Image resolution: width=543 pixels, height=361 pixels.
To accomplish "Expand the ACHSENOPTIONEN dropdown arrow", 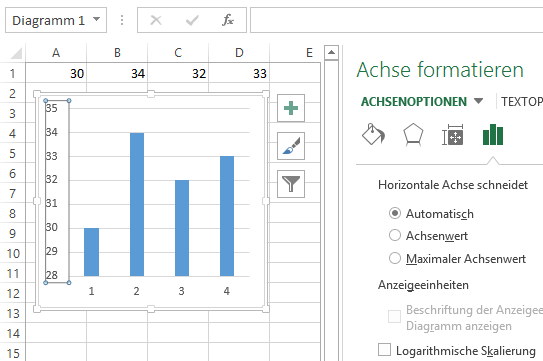I will coord(478,101).
